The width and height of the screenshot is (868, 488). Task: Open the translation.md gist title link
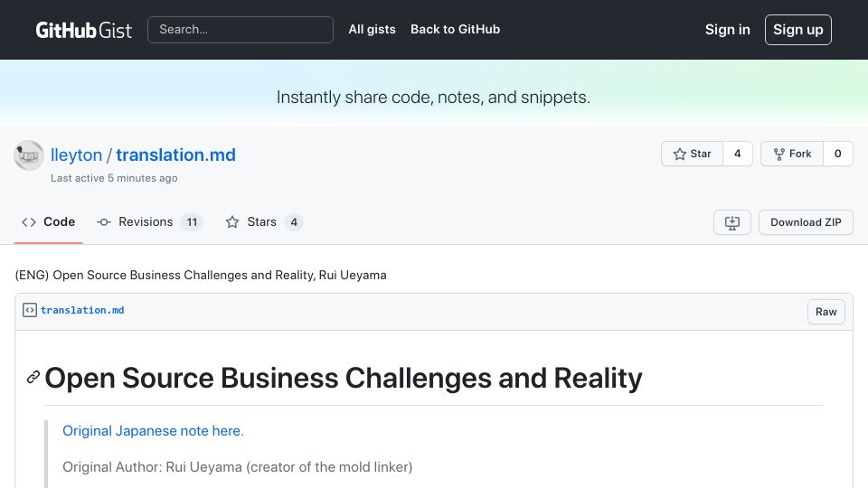[175, 155]
